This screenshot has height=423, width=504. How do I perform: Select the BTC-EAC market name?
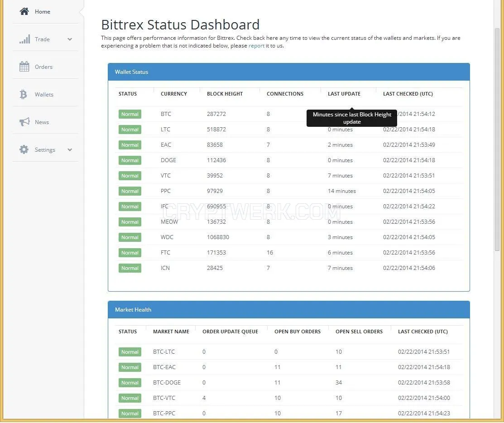(x=164, y=367)
